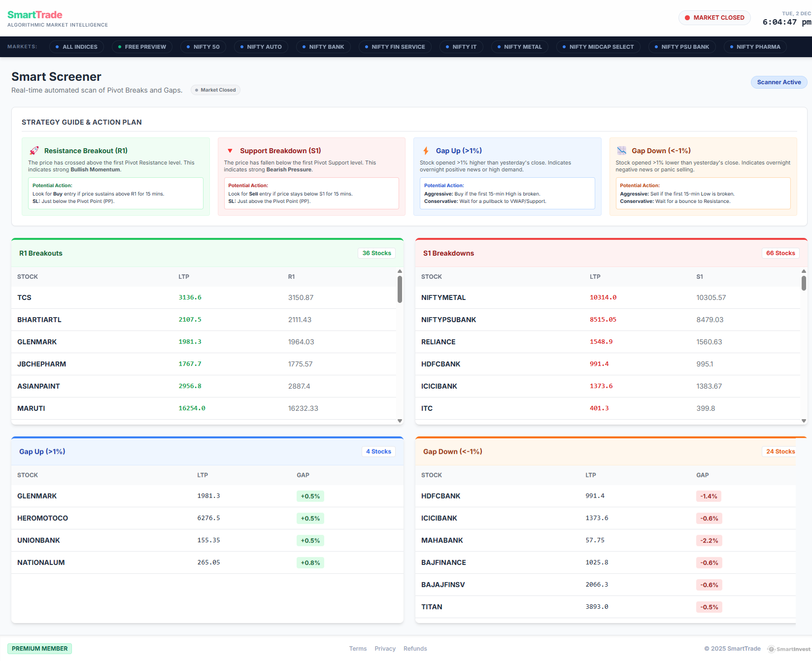Viewport: 812px width, 661px height.
Task: Click the SmartTrade logo
Action: [x=34, y=15]
